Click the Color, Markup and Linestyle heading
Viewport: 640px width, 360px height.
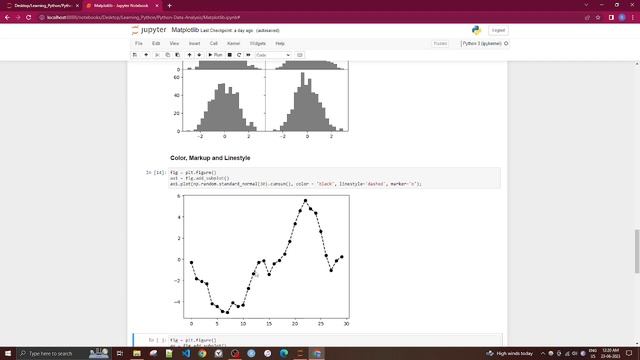[210, 158]
